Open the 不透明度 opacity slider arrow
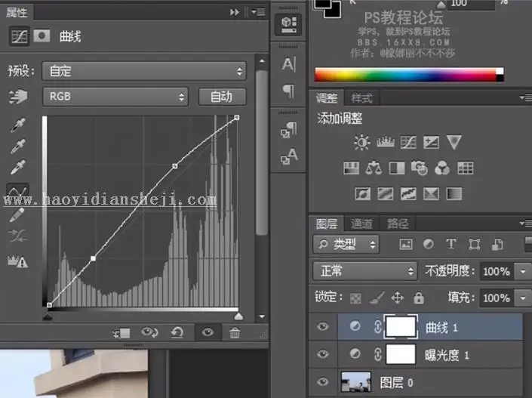Screen dimensions: 532x398 point(523,271)
